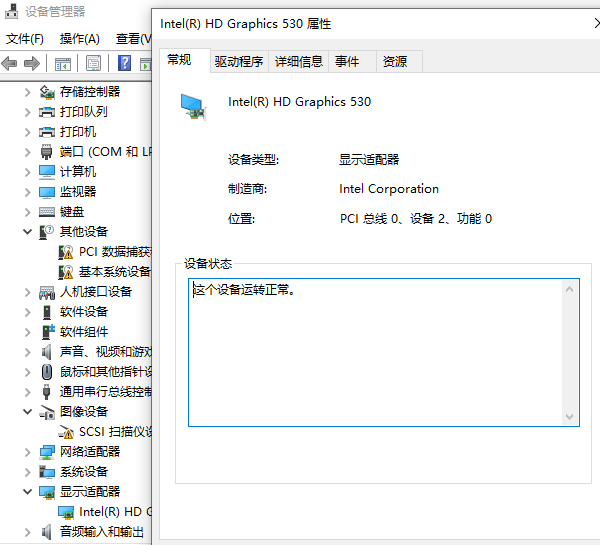600x545 pixels.
Task: Click the 打印机 printer icon
Action: coord(47,132)
